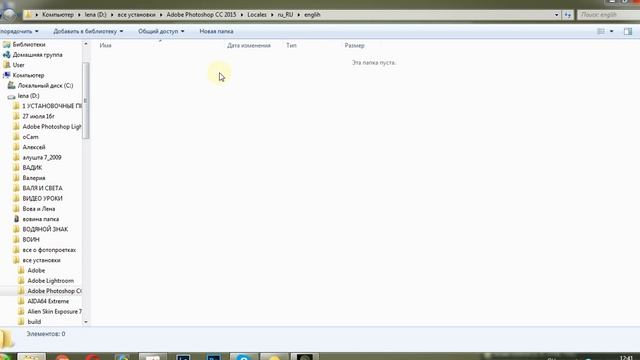Go to ru_RU in the breadcrumb
This screenshot has width=640, height=360.
285,15
